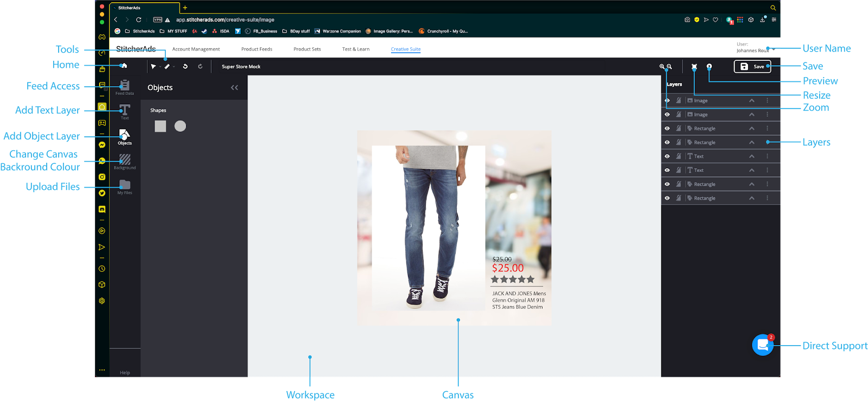Expand the first Text layer chevron
Screen dimensions: 868x401
tap(752, 156)
